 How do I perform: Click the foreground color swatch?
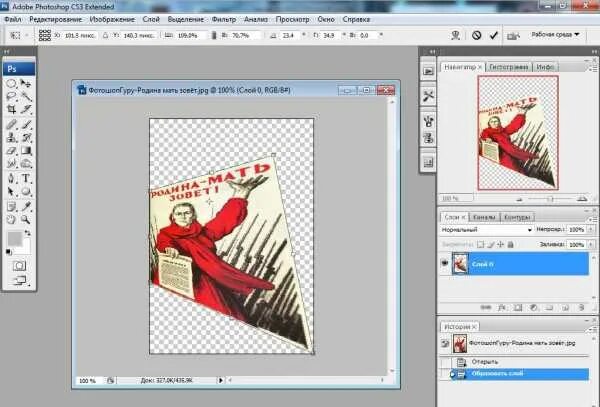pyautogui.click(x=15, y=239)
